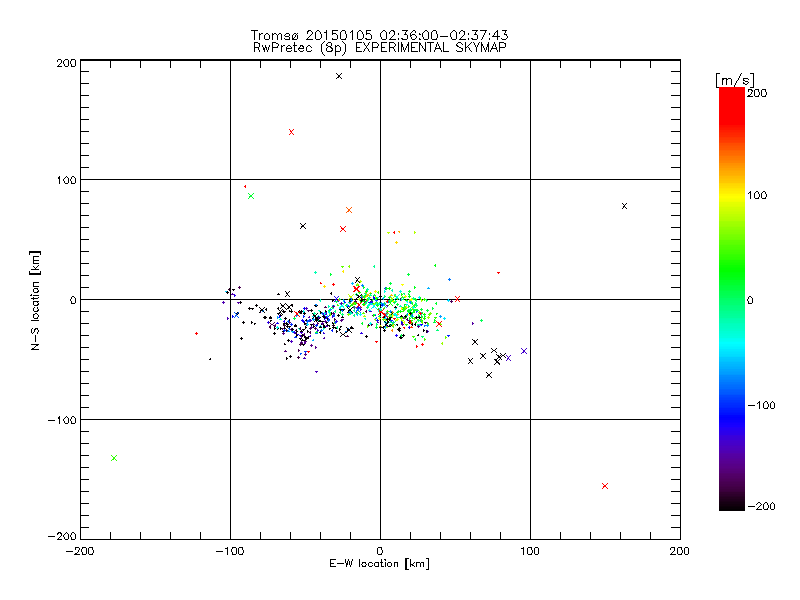Click the black X marker at the far right
Image resolution: width=800 pixels, height=600 pixels.
[624, 206]
